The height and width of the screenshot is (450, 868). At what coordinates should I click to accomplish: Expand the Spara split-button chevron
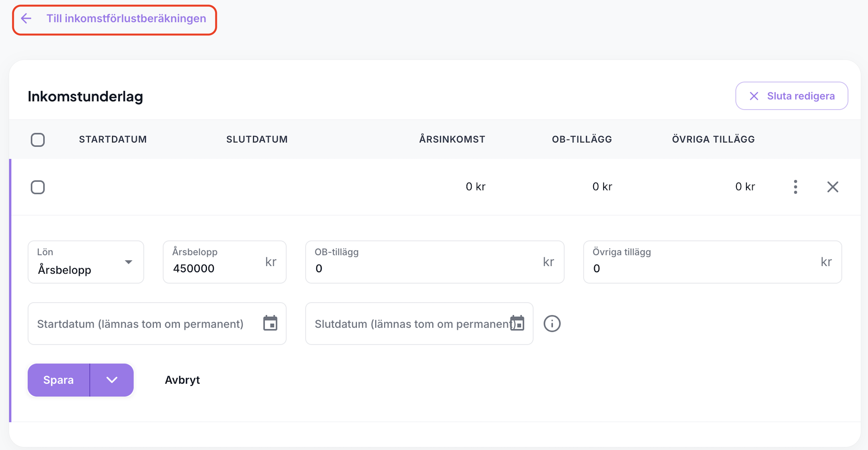click(x=112, y=380)
